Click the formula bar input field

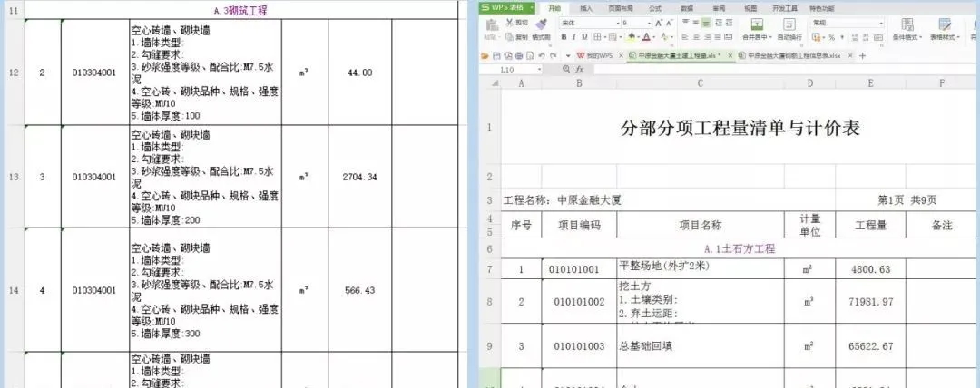tap(784, 70)
